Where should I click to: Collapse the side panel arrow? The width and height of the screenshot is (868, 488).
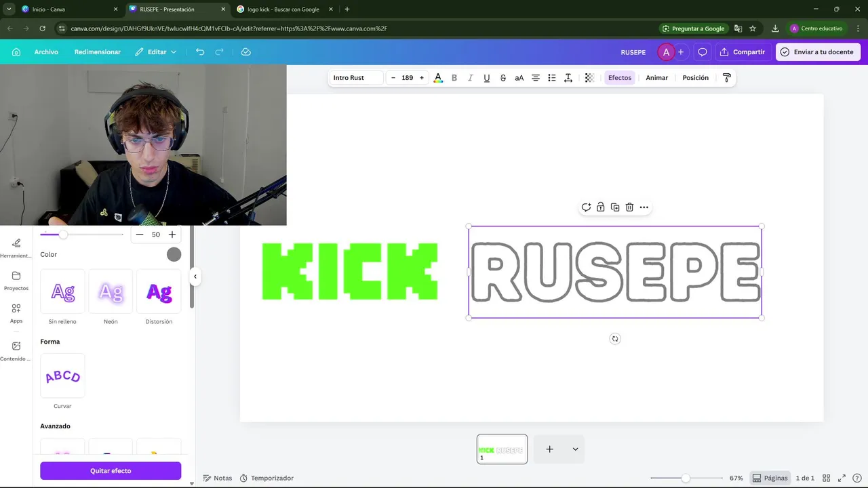click(195, 277)
